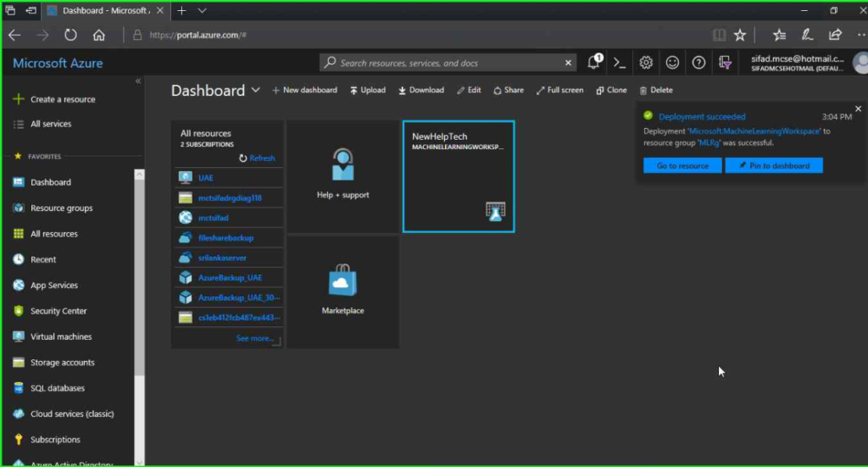Click Share in the dashboard toolbar

tap(509, 90)
